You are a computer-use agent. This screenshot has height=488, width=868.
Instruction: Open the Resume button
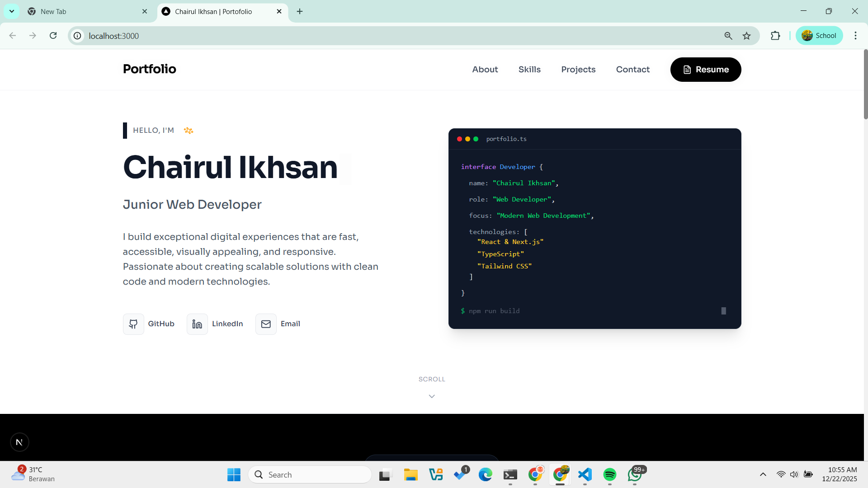click(706, 70)
